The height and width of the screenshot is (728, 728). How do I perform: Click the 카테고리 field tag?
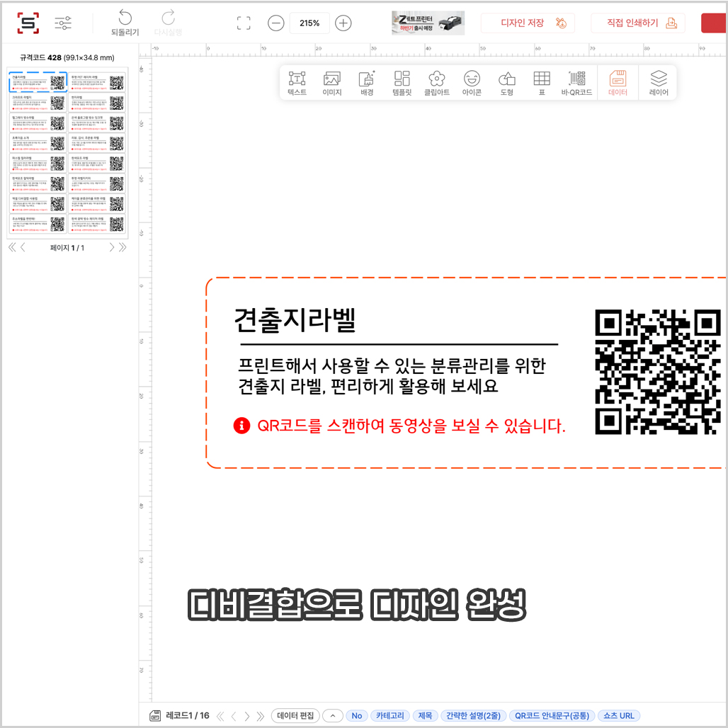(390, 715)
